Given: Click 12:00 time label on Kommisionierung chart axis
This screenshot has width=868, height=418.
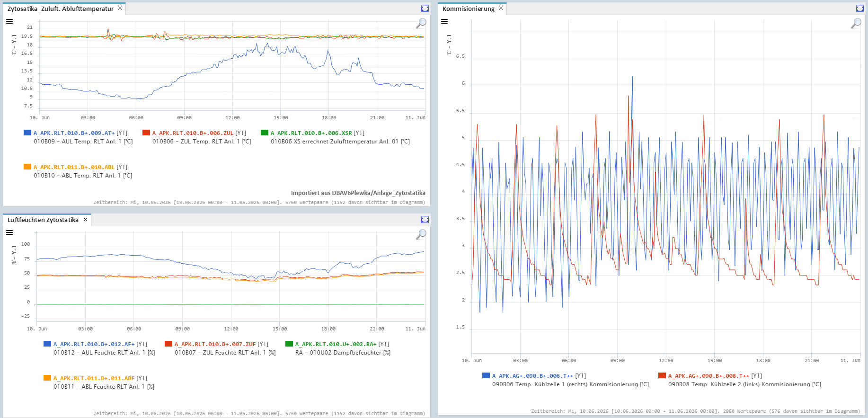Looking at the screenshot, I should point(666,361).
